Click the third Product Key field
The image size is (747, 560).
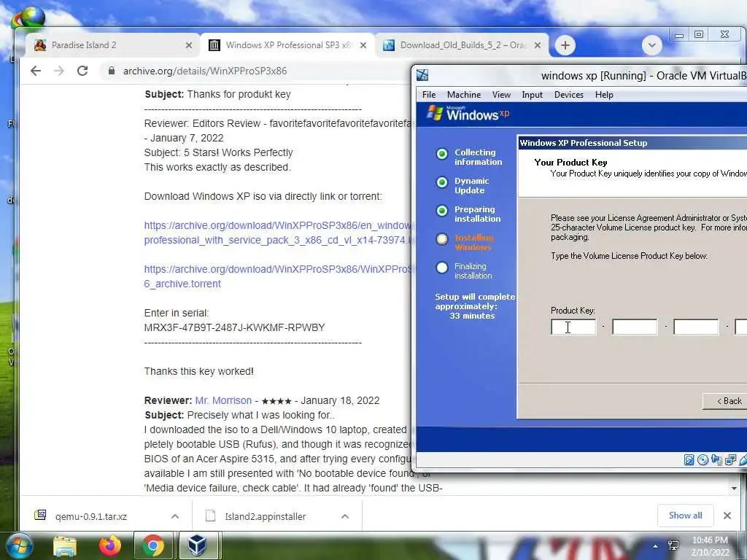click(x=696, y=327)
